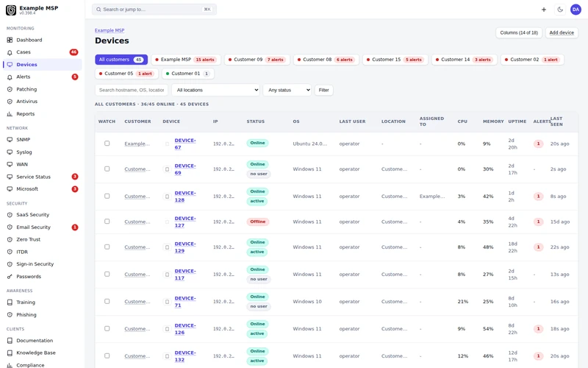Open DEVICE-71 details link
The image size is (588, 368).
[185, 301]
